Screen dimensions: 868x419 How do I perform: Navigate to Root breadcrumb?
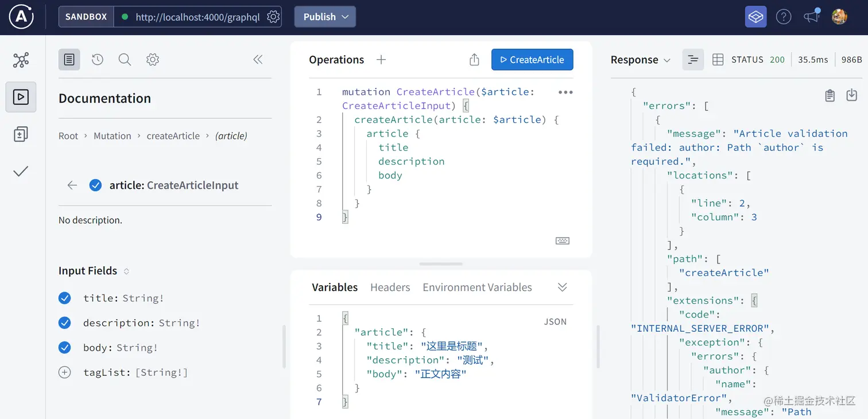coord(68,136)
